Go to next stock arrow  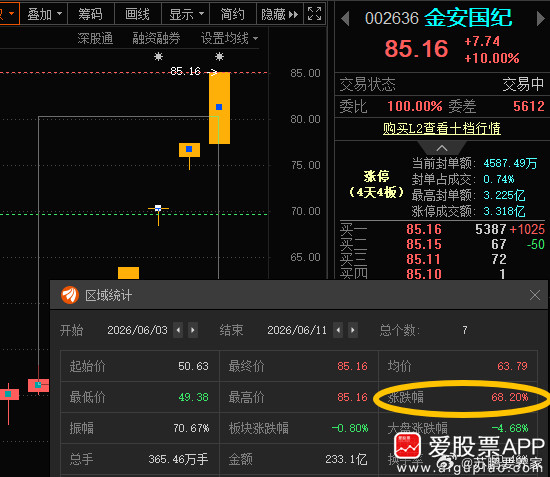pos(541,19)
